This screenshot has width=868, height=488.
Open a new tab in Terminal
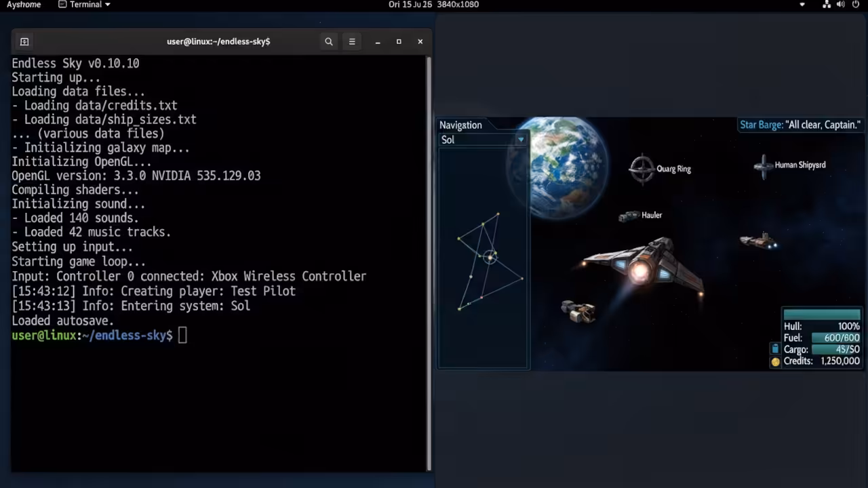24,41
